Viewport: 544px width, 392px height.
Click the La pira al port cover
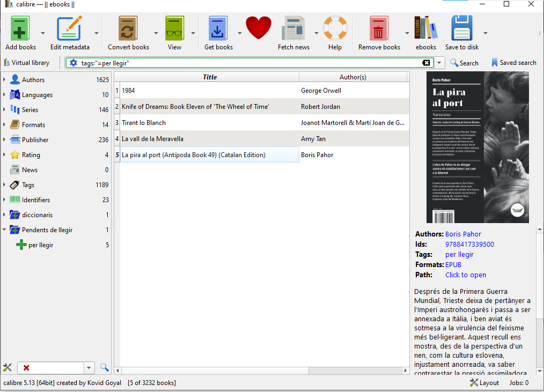[x=477, y=147]
